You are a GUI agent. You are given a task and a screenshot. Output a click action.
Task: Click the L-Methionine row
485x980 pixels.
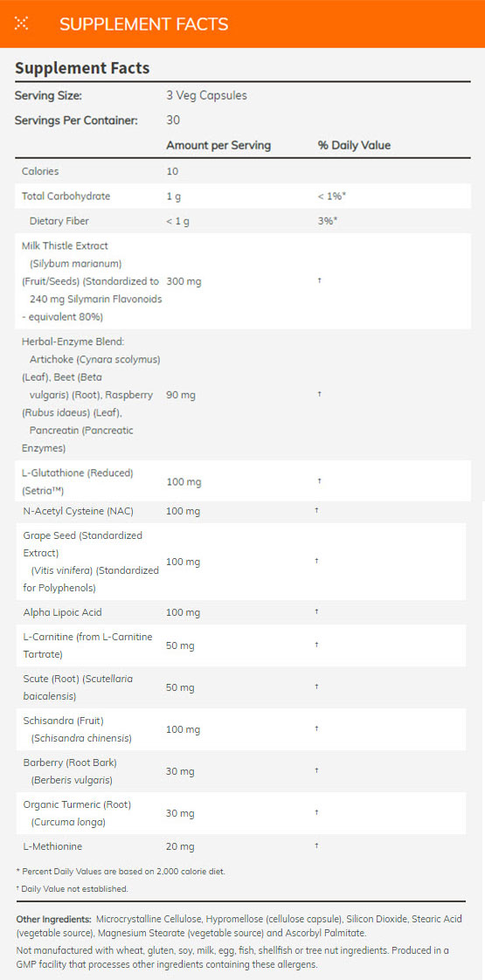point(241,846)
